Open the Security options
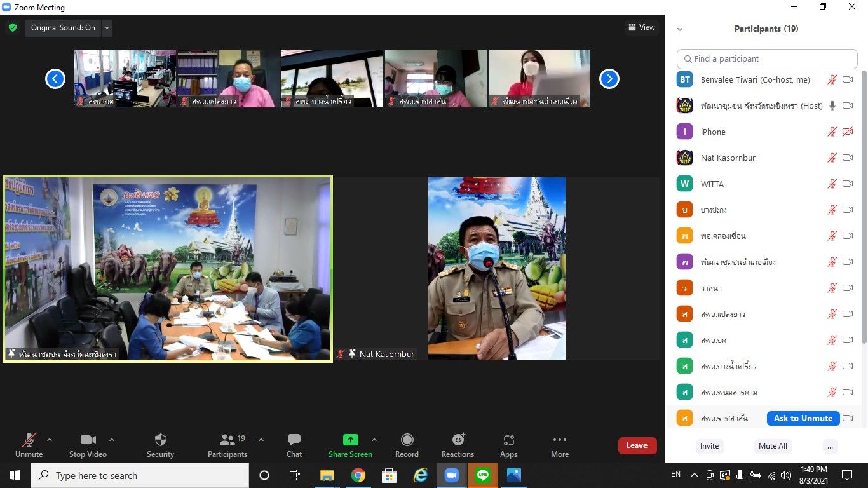Image resolution: width=868 pixels, height=488 pixels. (159, 445)
